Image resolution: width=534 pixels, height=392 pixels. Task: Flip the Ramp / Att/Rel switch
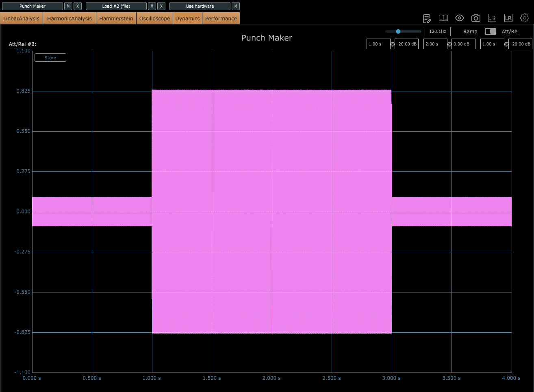[x=490, y=31]
